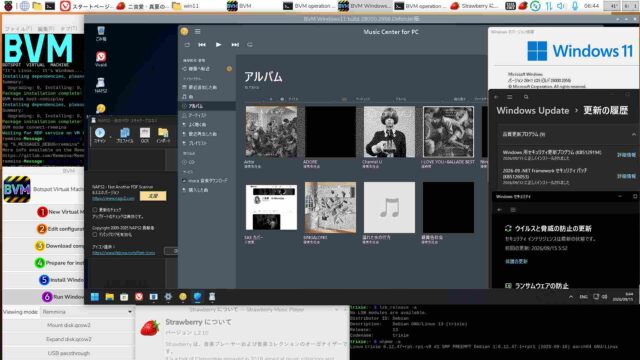Toggle the checkbox below NAPS2 copyright line
The height and width of the screenshot is (360, 640).
(x=95, y=235)
